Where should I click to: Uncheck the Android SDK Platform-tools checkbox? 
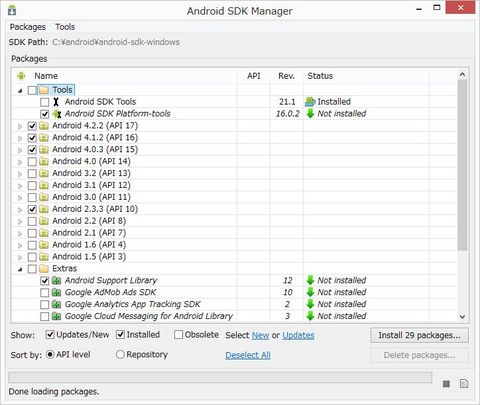click(44, 114)
